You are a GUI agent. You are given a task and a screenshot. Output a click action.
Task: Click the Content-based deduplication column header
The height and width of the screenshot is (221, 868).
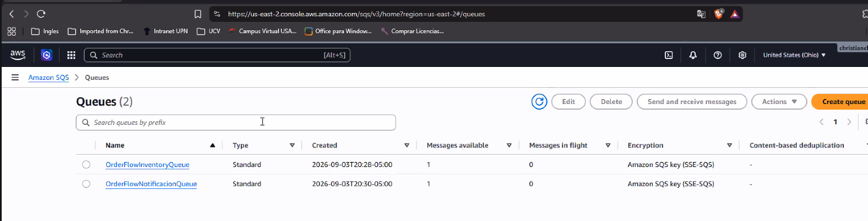pyautogui.click(x=797, y=145)
